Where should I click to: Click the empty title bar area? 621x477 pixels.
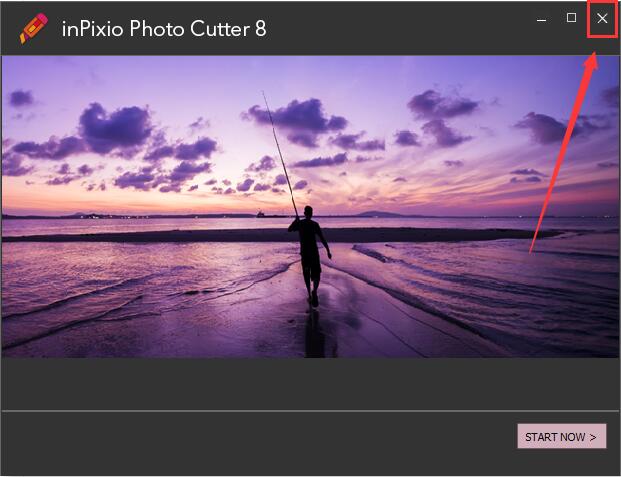pyautogui.click(x=396, y=28)
